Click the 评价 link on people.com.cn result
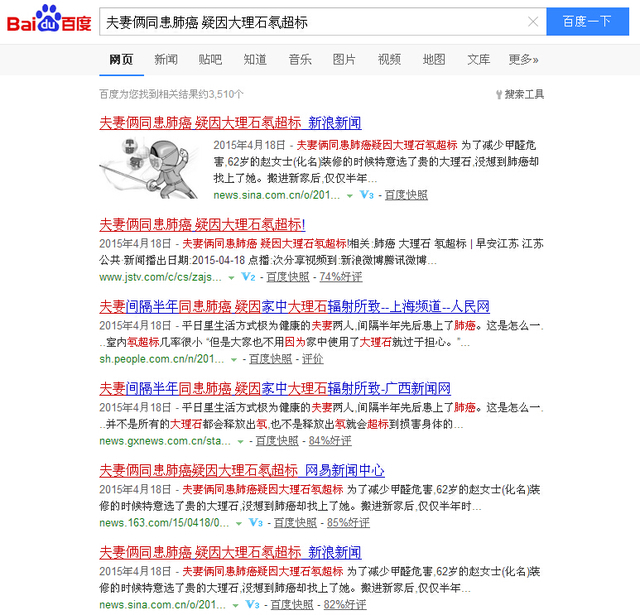 pyautogui.click(x=313, y=359)
